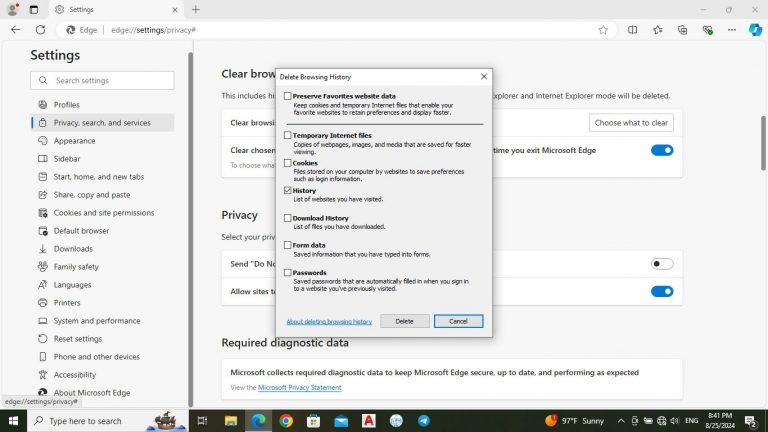Open Windows Start menu
Image resolution: width=768 pixels, height=432 pixels.
(x=13, y=421)
